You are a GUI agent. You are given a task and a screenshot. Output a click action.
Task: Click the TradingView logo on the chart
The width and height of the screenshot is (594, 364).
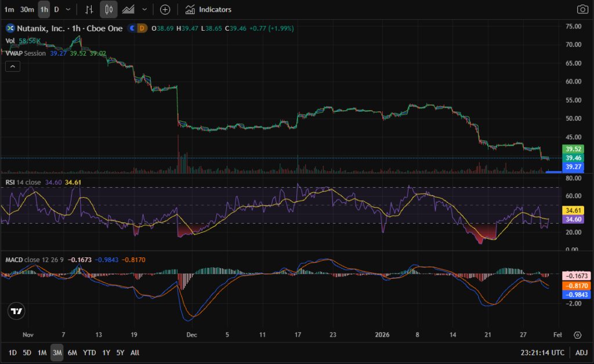(17, 311)
